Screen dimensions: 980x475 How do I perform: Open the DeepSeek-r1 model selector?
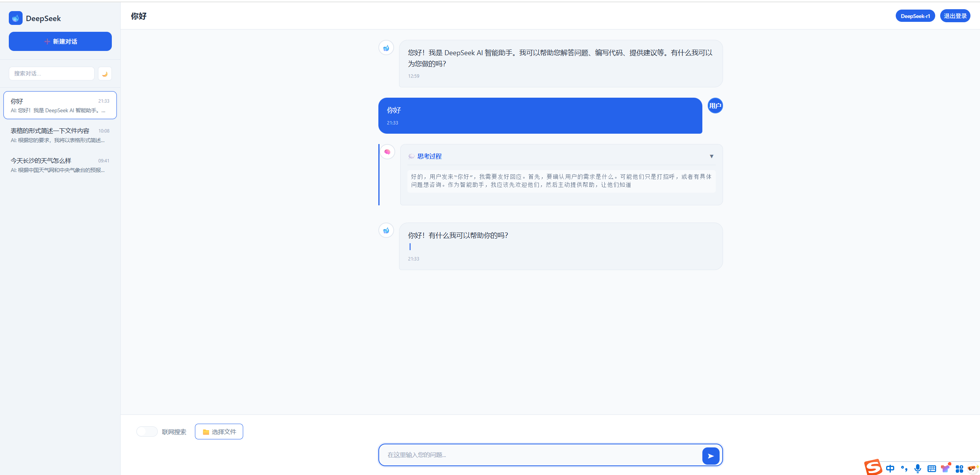pos(915,16)
